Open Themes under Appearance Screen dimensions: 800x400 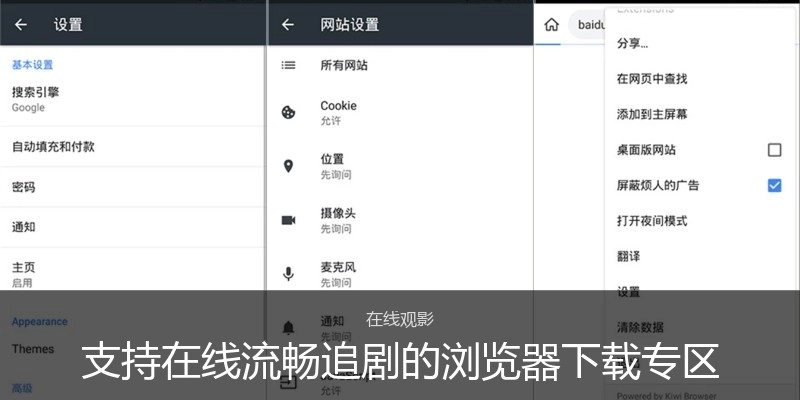(133, 349)
